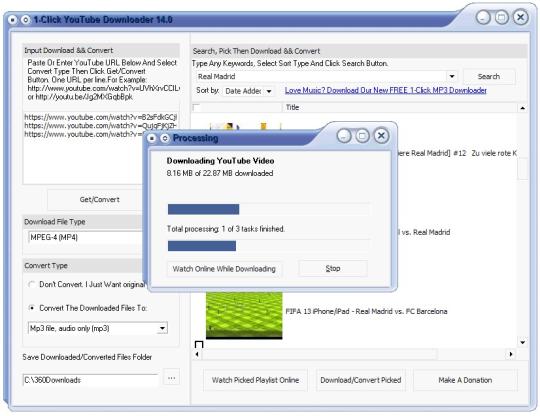Click the first URL line ending v=82sFdkGCjl
The height and width of the screenshot is (416, 540).
click(101, 117)
